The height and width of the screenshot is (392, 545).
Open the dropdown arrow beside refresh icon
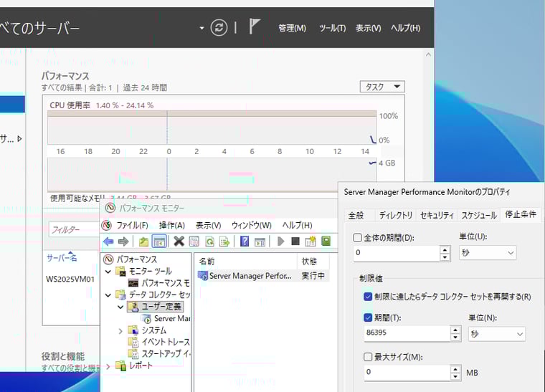click(202, 28)
